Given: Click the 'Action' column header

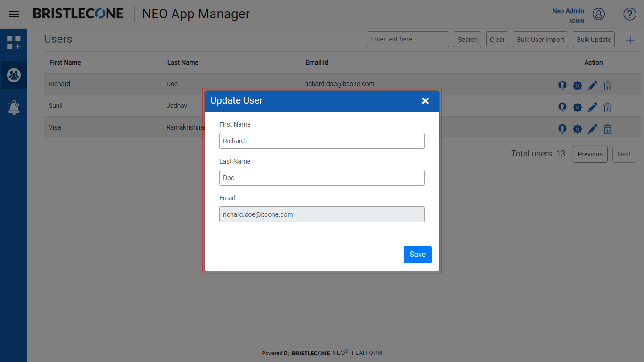Looking at the screenshot, I should (x=594, y=62).
